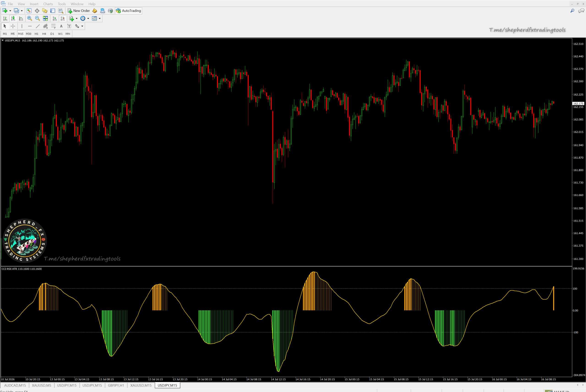This screenshot has width=586, height=392.
Task: Activate the crosshair cursor mode
Action: pyautogui.click(x=13, y=26)
